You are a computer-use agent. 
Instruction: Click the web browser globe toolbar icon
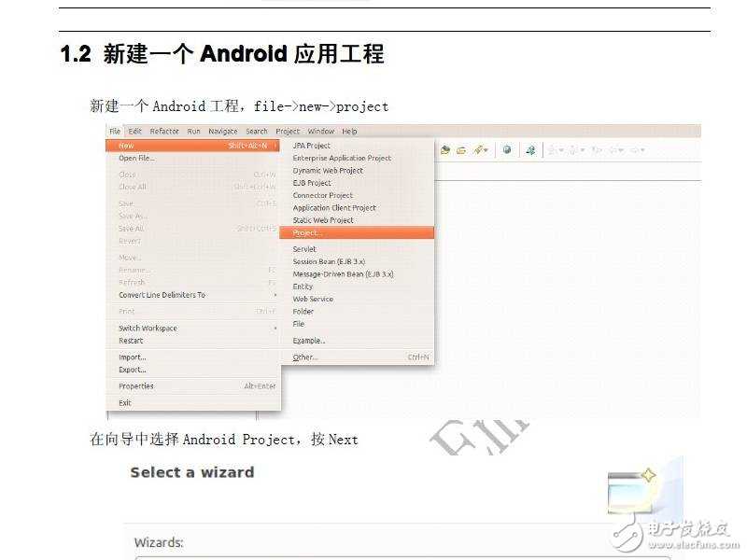point(507,150)
